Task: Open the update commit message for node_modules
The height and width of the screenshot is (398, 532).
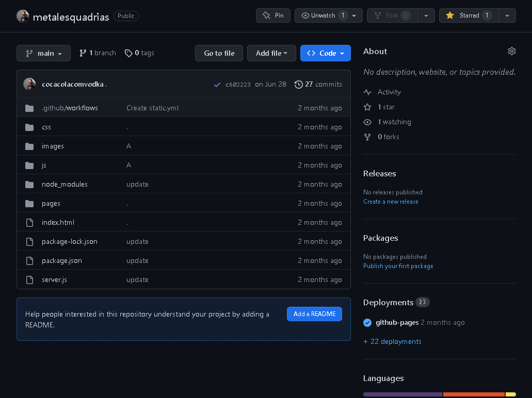Action: (x=137, y=184)
